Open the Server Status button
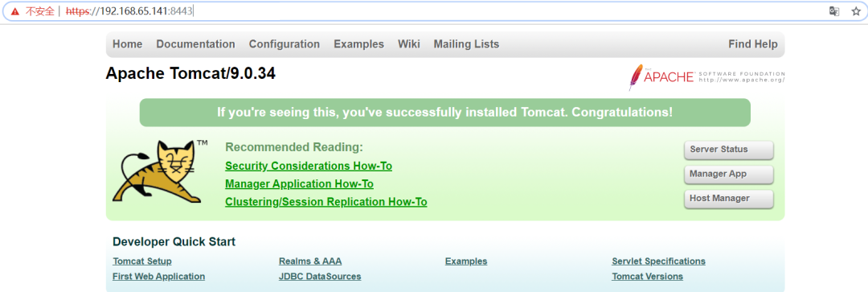Screen dimensions: 868x292 [728, 150]
